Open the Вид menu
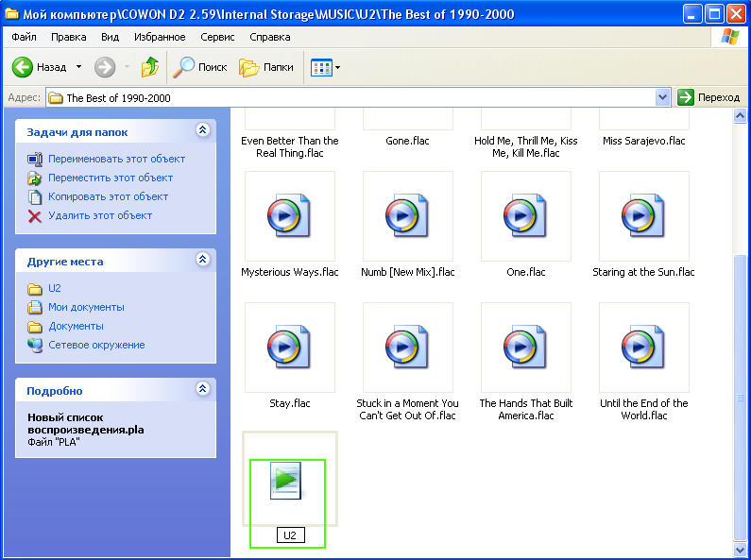The image size is (751, 560). click(110, 37)
